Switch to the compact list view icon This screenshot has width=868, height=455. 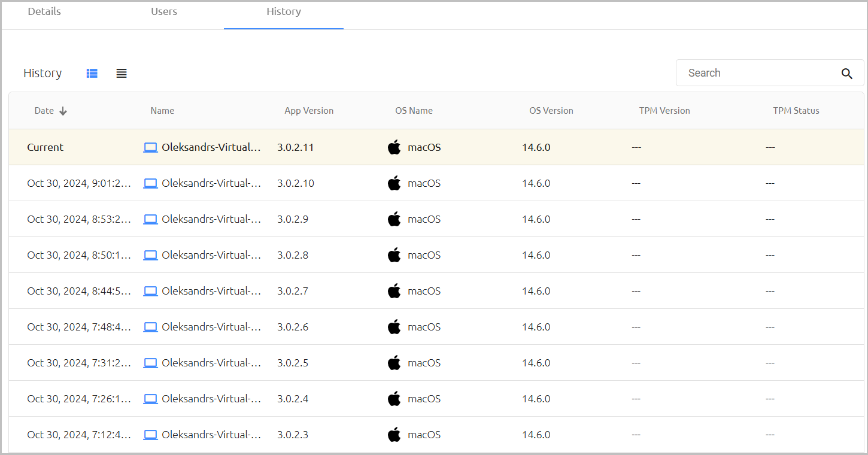[122, 73]
